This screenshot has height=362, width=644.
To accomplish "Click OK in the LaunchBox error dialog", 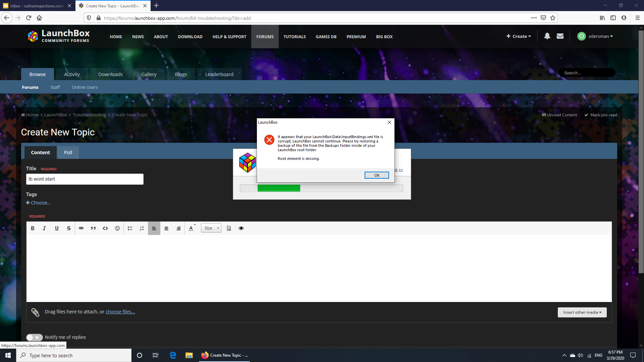I will (377, 175).
